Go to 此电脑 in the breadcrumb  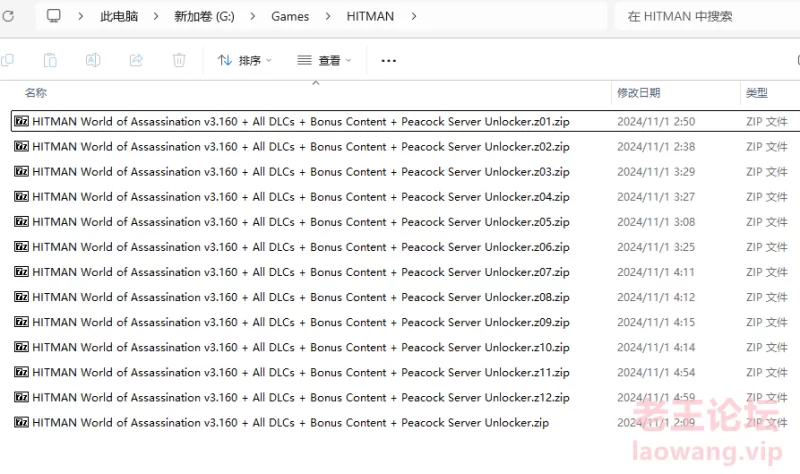[119, 16]
